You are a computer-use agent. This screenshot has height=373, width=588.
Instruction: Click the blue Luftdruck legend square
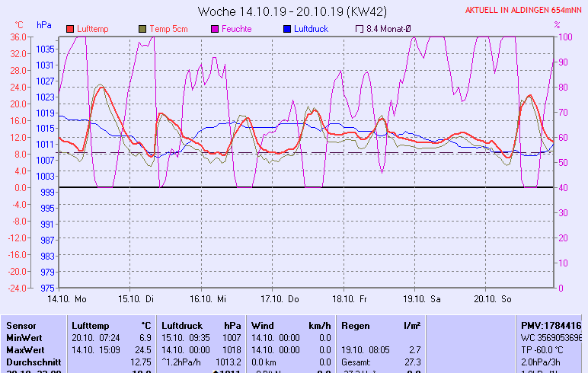coord(287,29)
